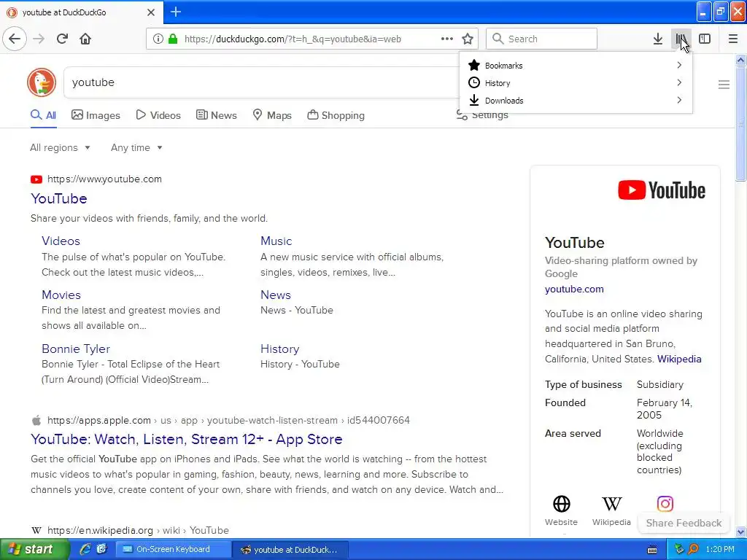Viewport: 747px width, 560px height.
Task: Show site information icon in address bar
Action: [158, 39]
